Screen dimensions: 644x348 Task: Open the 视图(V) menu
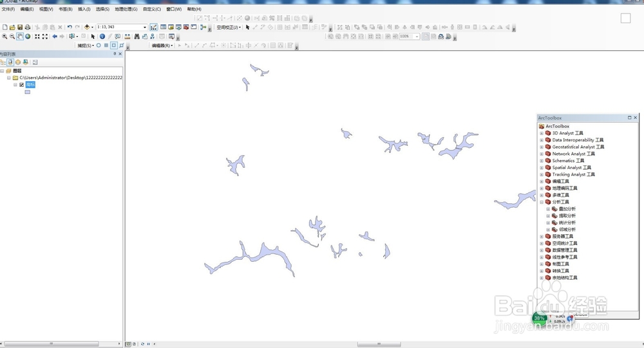(x=46, y=9)
